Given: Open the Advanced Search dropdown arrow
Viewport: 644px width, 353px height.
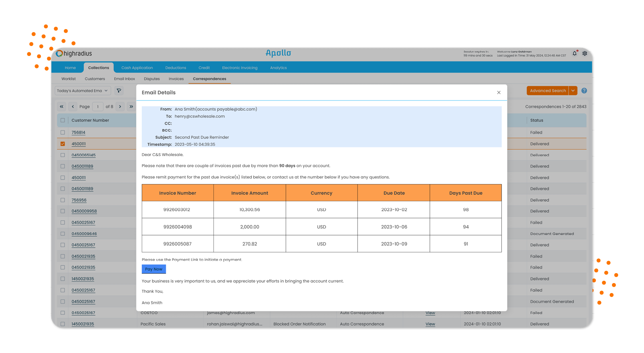Looking at the screenshot, I should (573, 91).
